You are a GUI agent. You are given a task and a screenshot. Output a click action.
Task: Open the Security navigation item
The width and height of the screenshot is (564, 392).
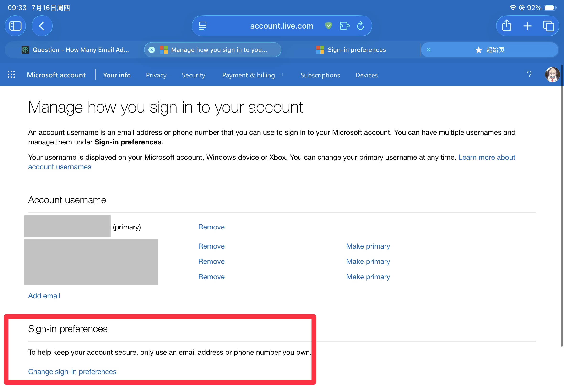tap(193, 75)
